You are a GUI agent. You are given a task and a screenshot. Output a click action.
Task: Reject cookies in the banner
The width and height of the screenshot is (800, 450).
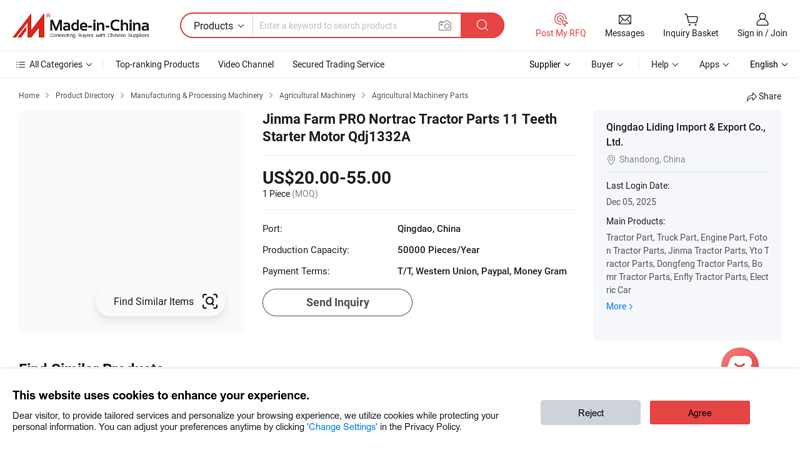tap(590, 412)
